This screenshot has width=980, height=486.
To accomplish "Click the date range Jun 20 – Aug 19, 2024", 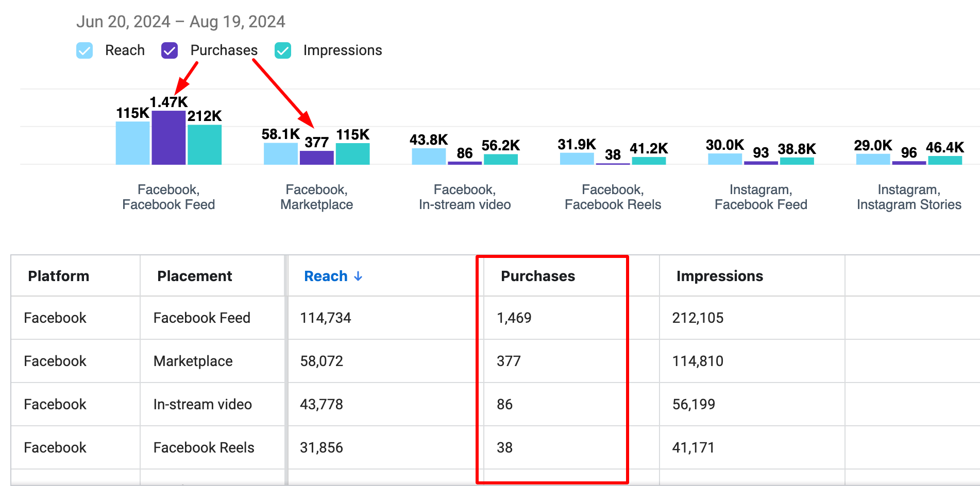I will pos(180,22).
